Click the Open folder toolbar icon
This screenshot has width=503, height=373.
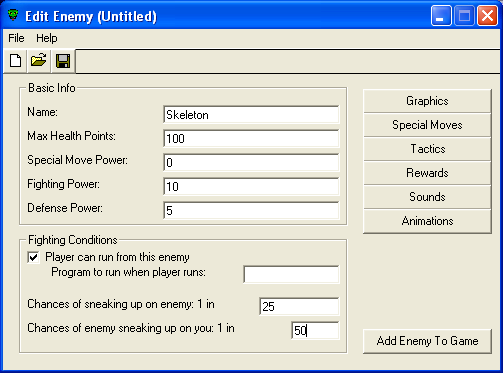(39, 61)
